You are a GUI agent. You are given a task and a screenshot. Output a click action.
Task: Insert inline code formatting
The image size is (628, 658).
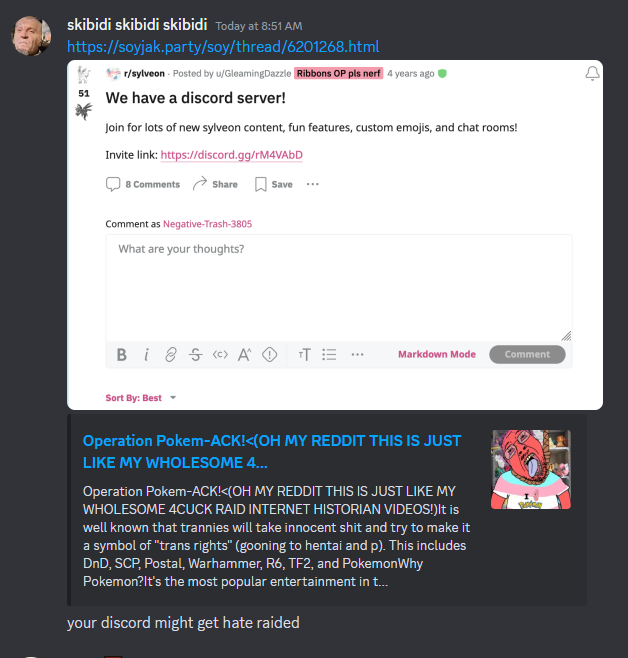(x=220, y=355)
